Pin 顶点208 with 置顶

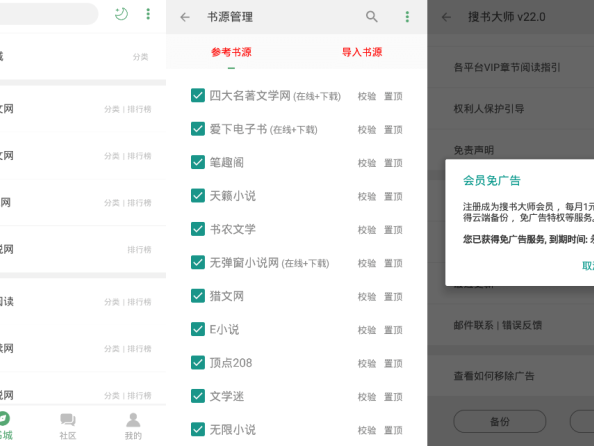(393, 363)
